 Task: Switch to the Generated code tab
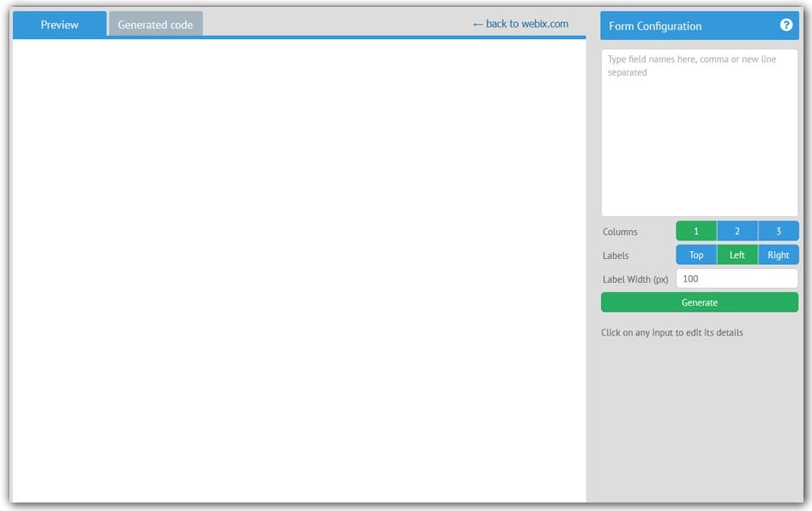pyautogui.click(x=155, y=25)
